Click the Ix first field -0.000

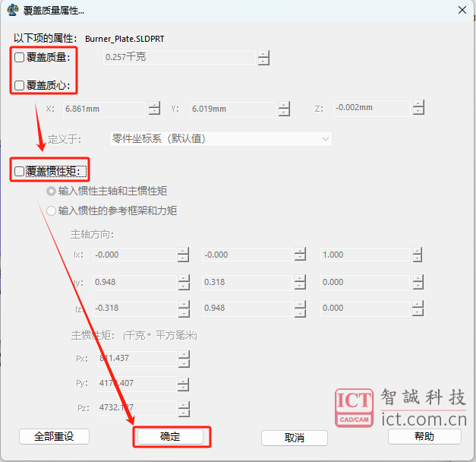coord(134,255)
